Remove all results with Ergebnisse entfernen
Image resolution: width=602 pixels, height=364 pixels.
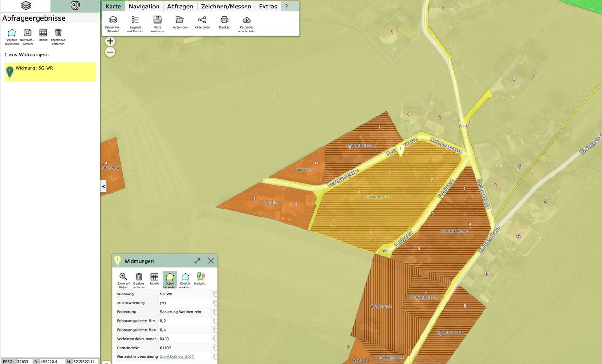click(x=58, y=33)
